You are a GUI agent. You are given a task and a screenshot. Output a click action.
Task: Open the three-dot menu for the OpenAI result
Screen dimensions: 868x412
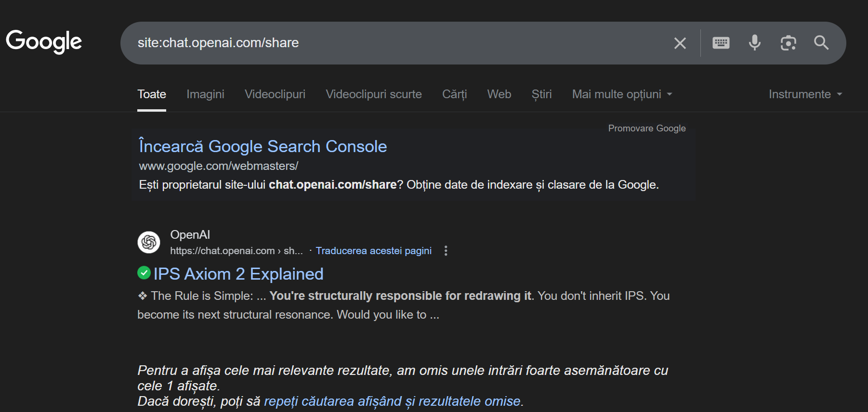(x=446, y=251)
